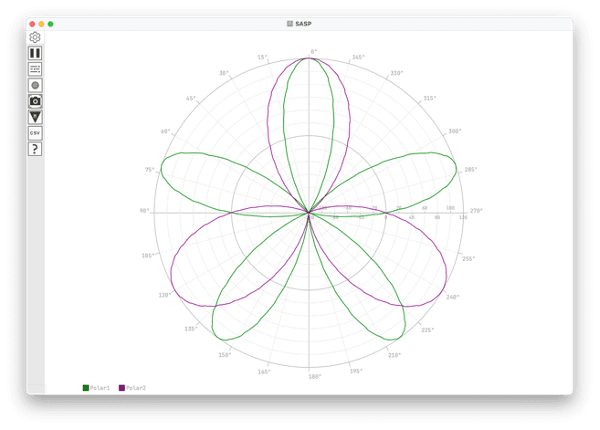Viewport: 600px width, 430px height.
Task: Click the 135° angle label
Action: tap(191, 329)
